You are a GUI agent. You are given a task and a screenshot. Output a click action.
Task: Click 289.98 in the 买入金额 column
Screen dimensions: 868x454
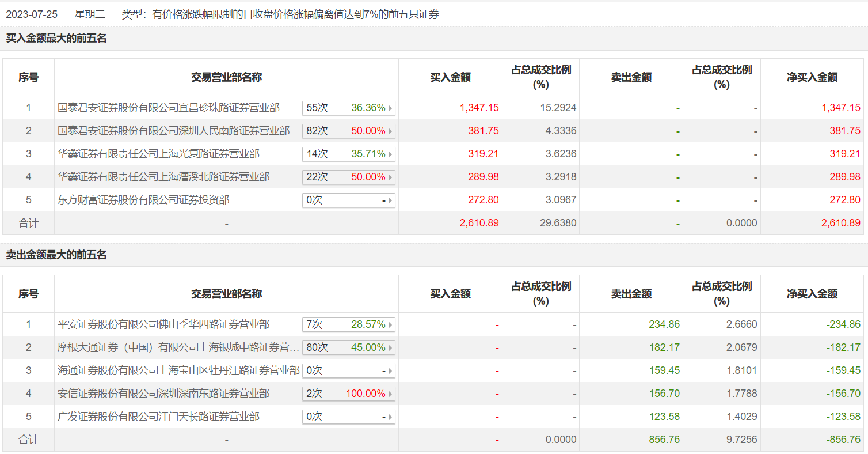tap(484, 177)
